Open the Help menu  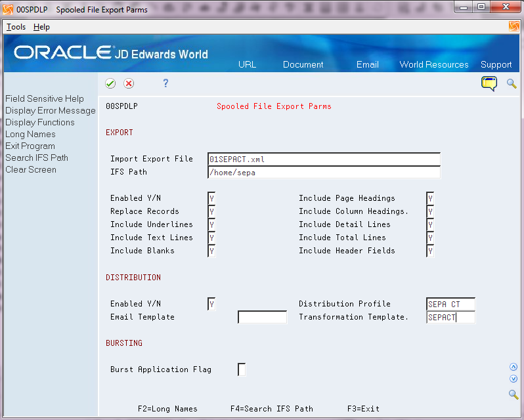[x=41, y=27]
